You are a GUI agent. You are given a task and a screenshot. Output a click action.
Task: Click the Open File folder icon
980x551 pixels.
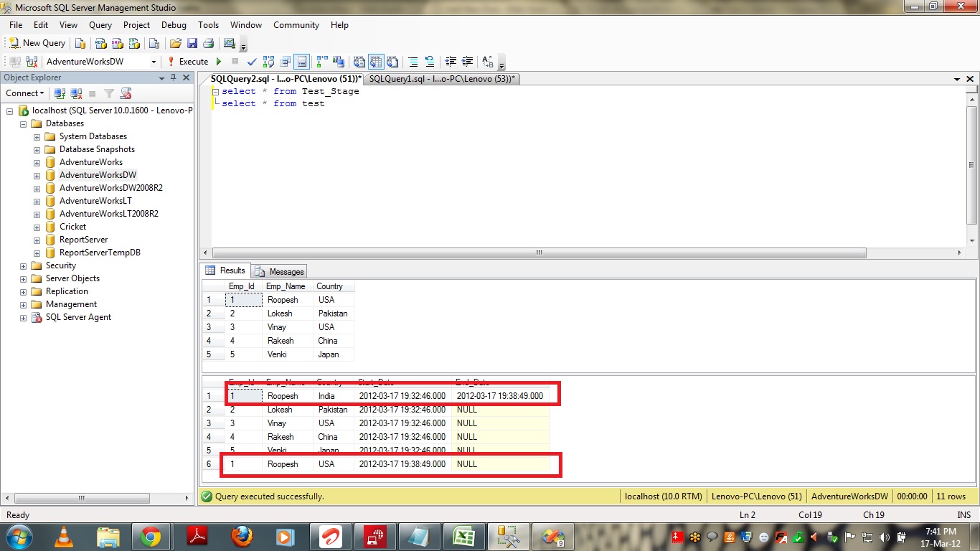[175, 43]
